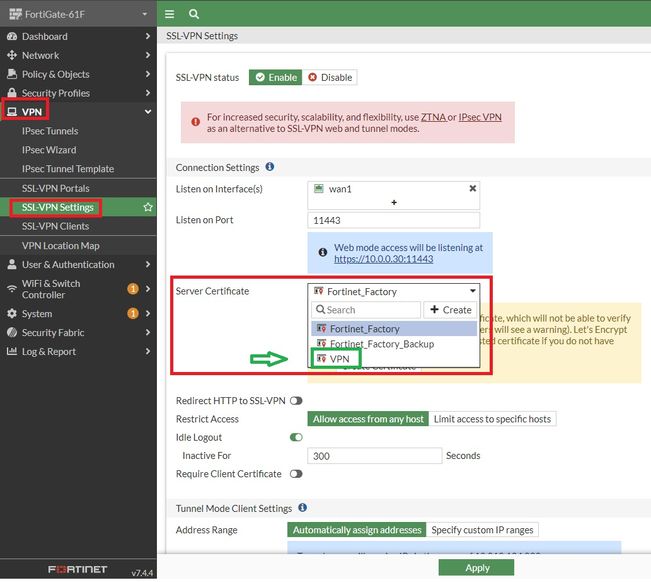
Task: Expand Policy & Objects chevron
Action: [x=148, y=74]
